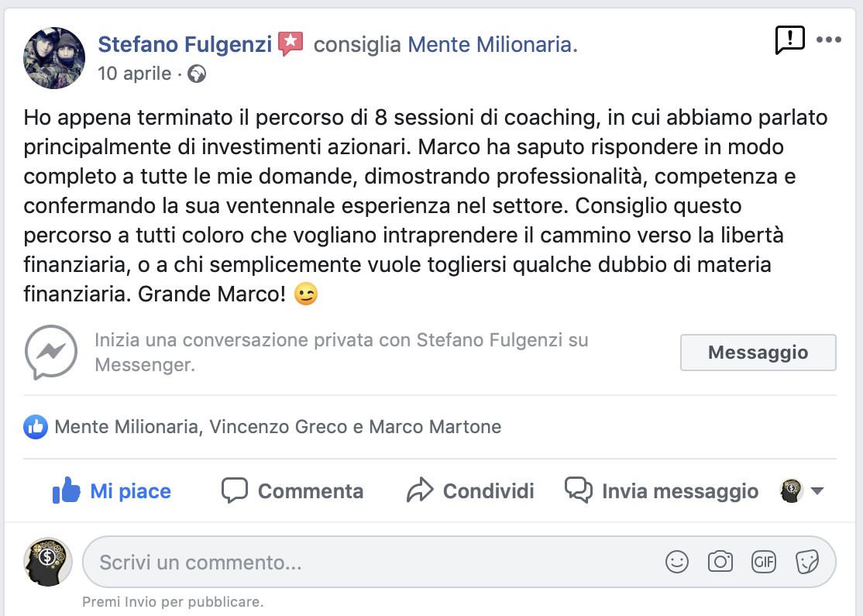Click the Scrivi un commento field

[x=372, y=562]
